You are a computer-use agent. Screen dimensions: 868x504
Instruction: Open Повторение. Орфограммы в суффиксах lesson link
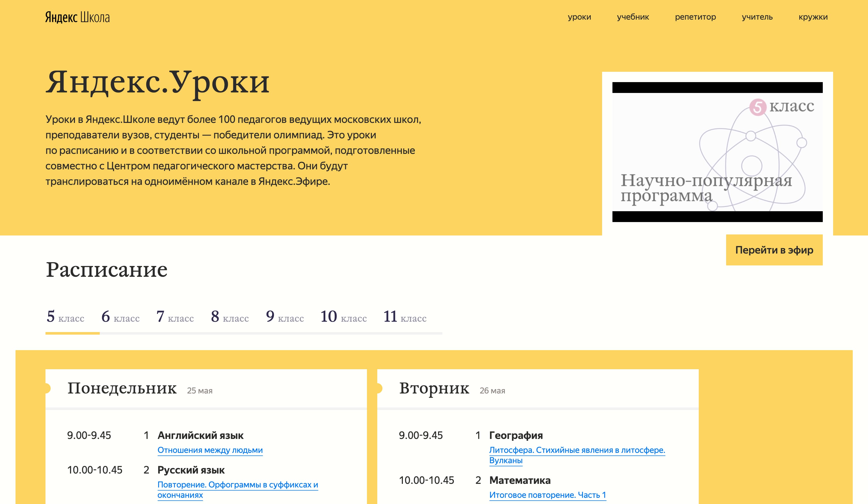click(238, 490)
